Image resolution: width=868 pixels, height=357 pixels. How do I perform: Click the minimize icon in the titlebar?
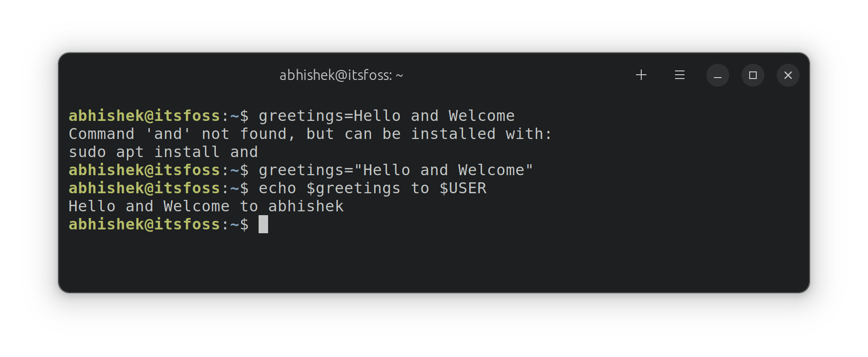717,75
